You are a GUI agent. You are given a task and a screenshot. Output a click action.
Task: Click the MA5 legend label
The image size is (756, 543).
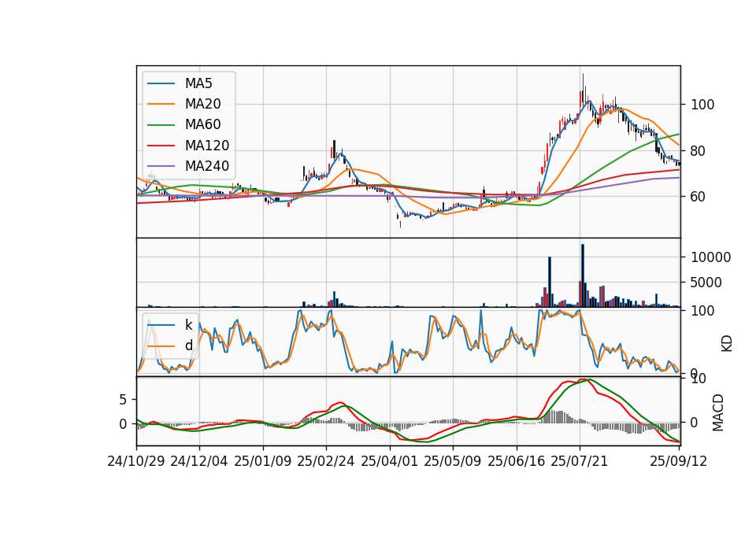(x=198, y=83)
